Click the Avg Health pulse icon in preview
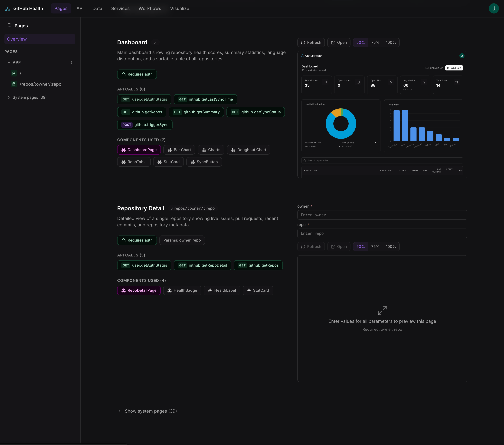 click(x=424, y=82)
